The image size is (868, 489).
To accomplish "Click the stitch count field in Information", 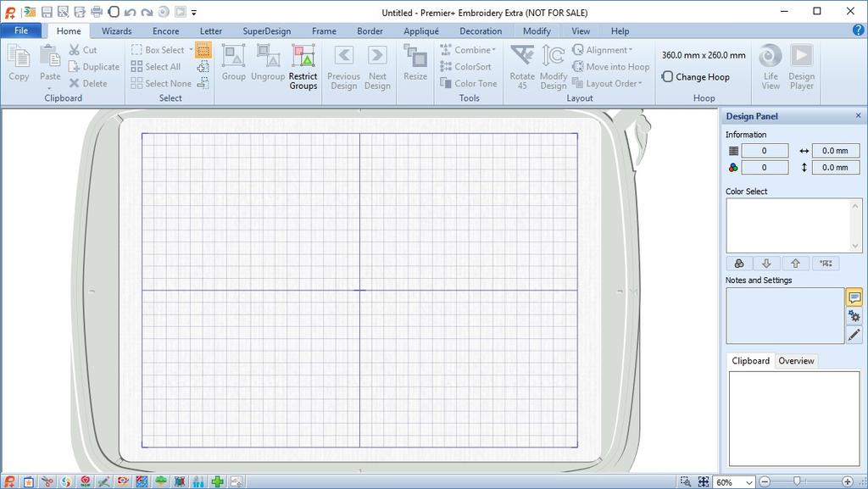I will 765,151.
